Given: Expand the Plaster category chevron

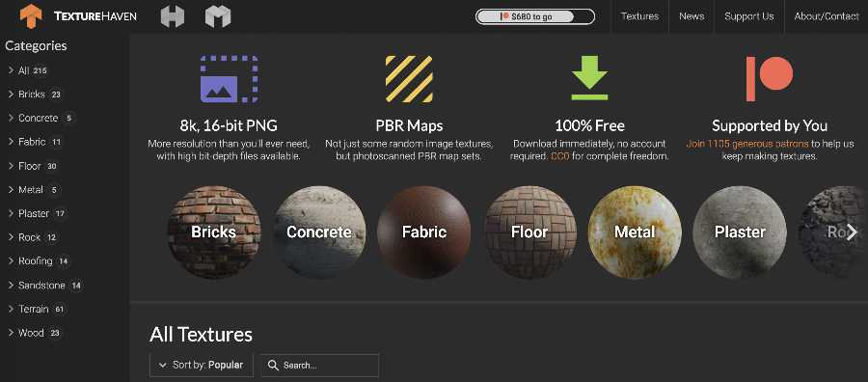Looking at the screenshot, I should [11, 213].
